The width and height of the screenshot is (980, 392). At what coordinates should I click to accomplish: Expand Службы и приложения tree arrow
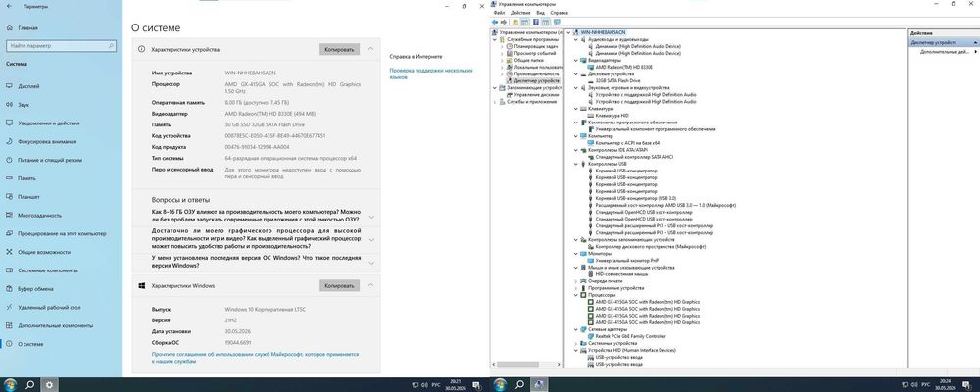(496, 101)
